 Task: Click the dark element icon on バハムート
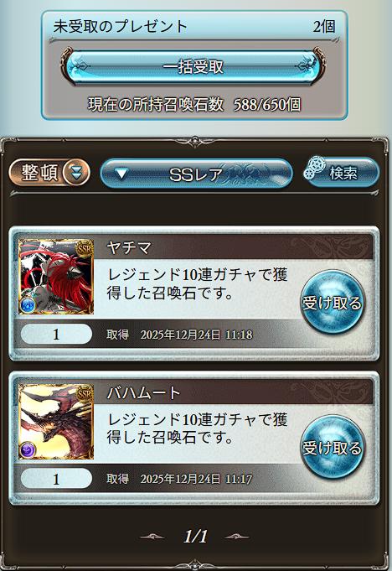point(28,450)
